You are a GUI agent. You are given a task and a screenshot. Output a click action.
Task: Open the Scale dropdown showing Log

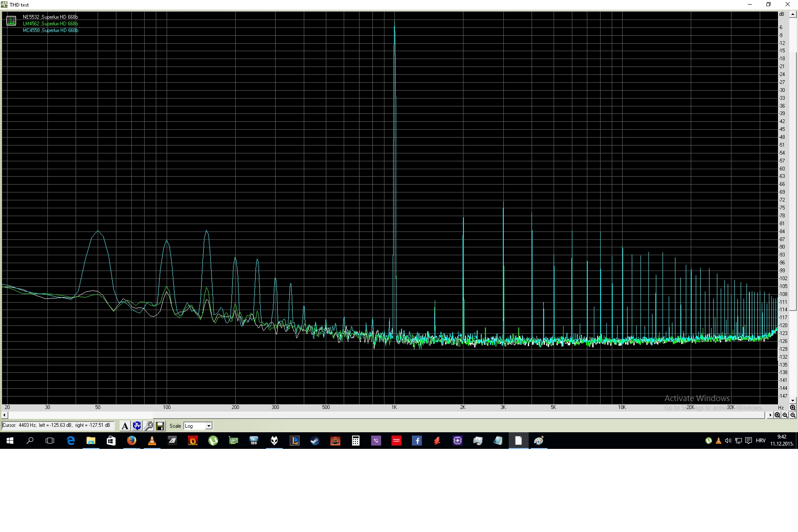point(198,426)
